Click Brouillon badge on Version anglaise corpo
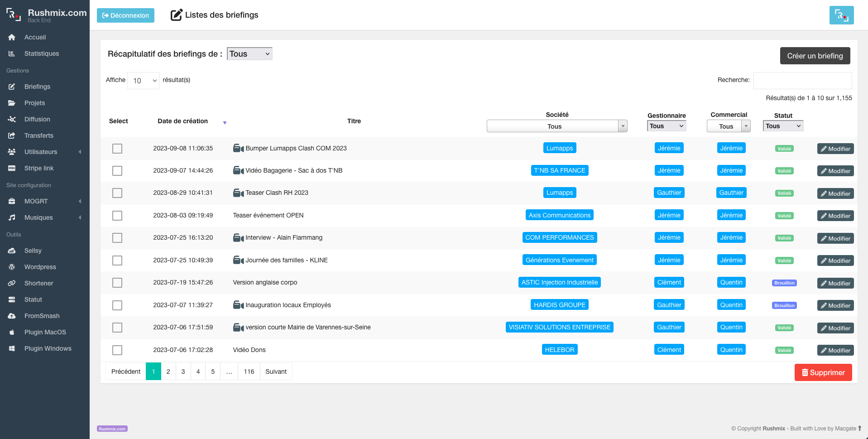Viewport: 868px width, 439px height. click(784, 283)
